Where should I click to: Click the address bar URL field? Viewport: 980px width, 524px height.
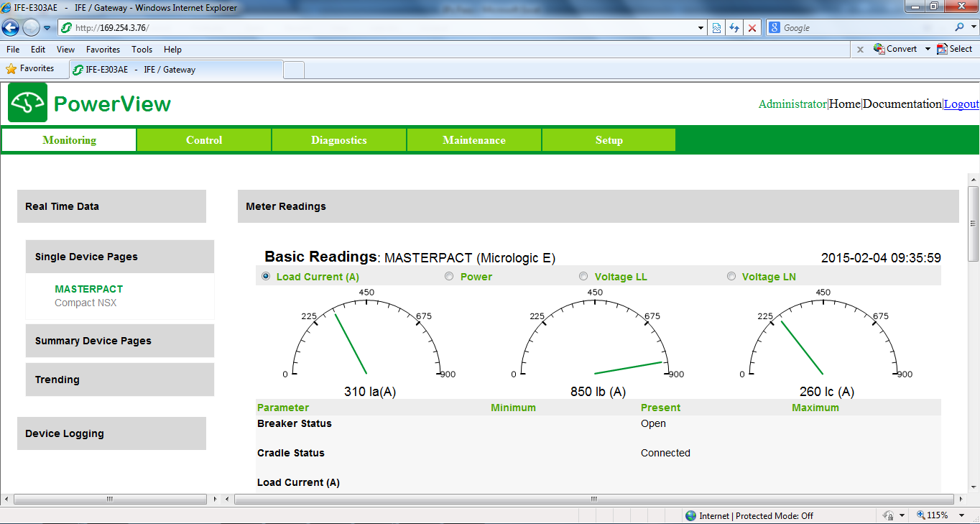click(377, 28)
